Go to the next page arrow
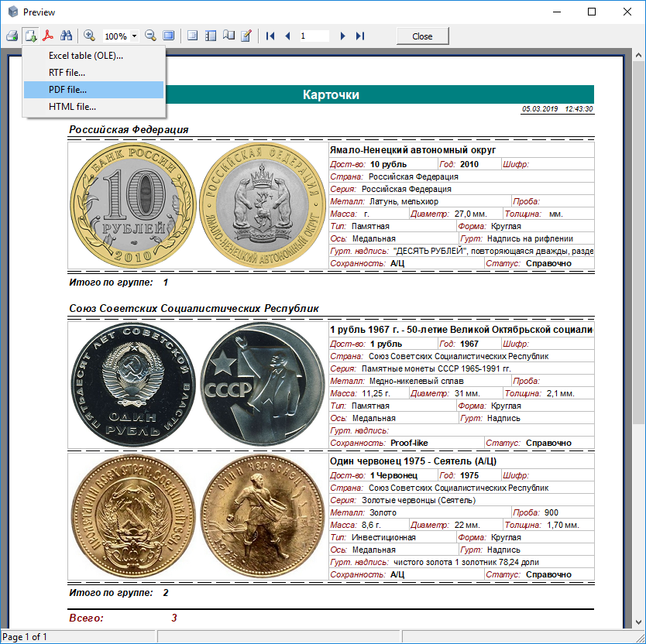 (x=342, y=36)
